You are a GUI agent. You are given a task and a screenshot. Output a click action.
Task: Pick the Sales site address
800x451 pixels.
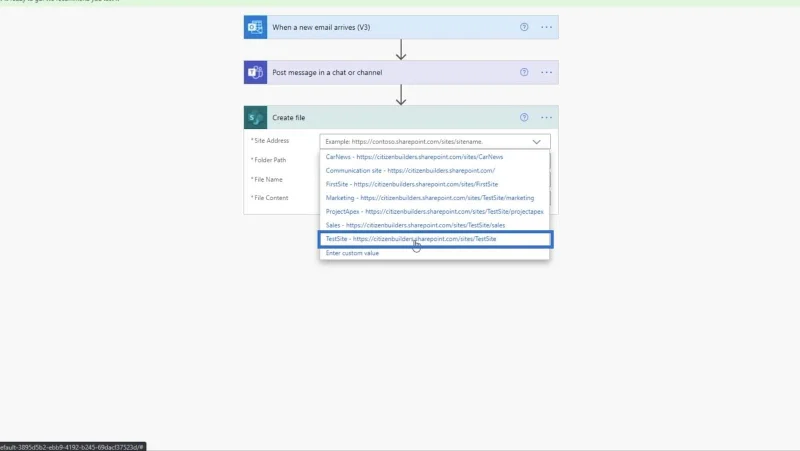pos(435,225)
